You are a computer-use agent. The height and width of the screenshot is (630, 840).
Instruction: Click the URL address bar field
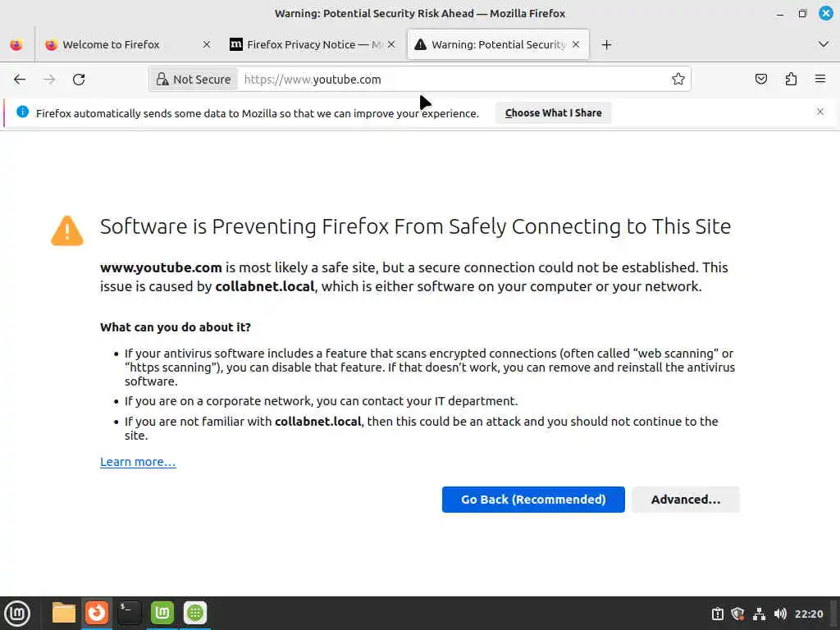click(x=451, y=80)
